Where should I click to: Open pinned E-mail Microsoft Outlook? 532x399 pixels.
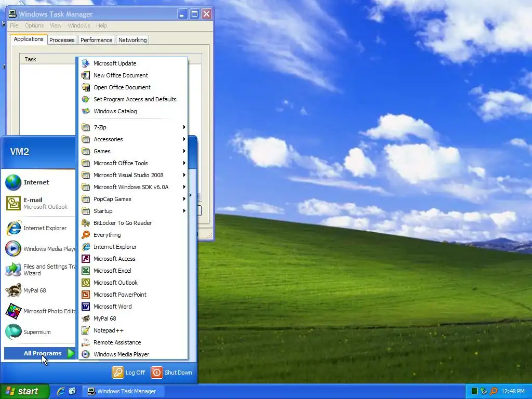tap(38, 203)
